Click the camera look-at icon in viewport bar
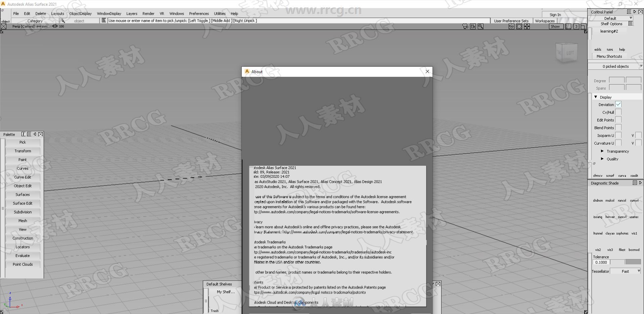 pyautogui.click(x=465, y=27)
